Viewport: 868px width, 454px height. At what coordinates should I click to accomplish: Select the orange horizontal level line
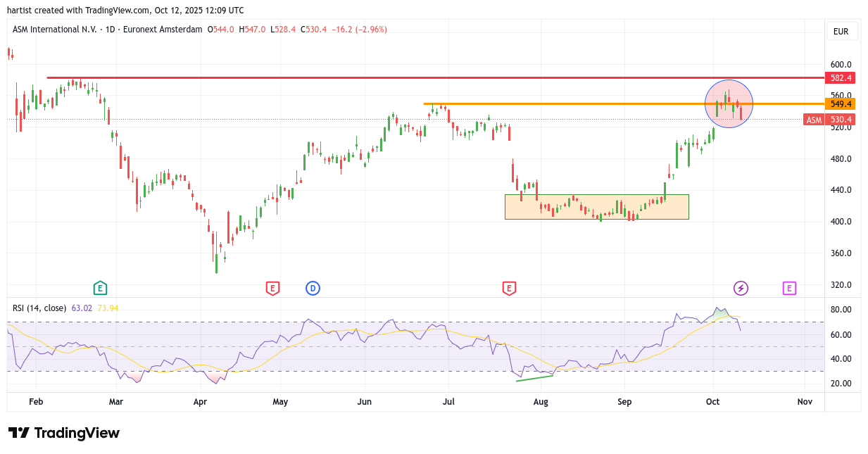563,104
